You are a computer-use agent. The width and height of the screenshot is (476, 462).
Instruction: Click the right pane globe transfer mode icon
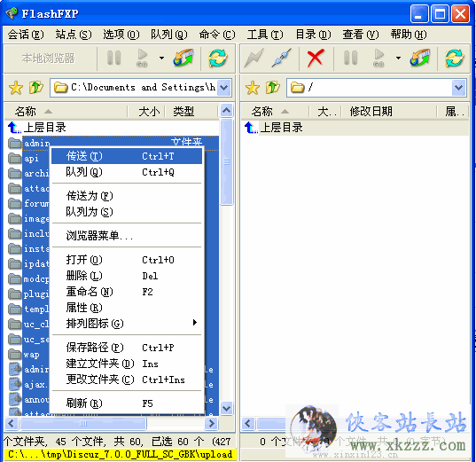click(x=420, y=58)
